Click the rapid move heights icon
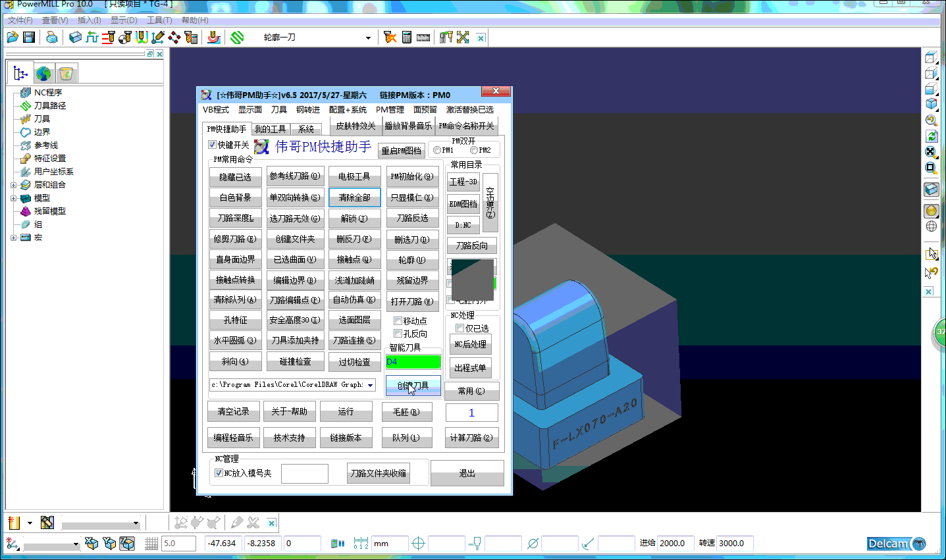The image size is (946, 560). point(92,38)
